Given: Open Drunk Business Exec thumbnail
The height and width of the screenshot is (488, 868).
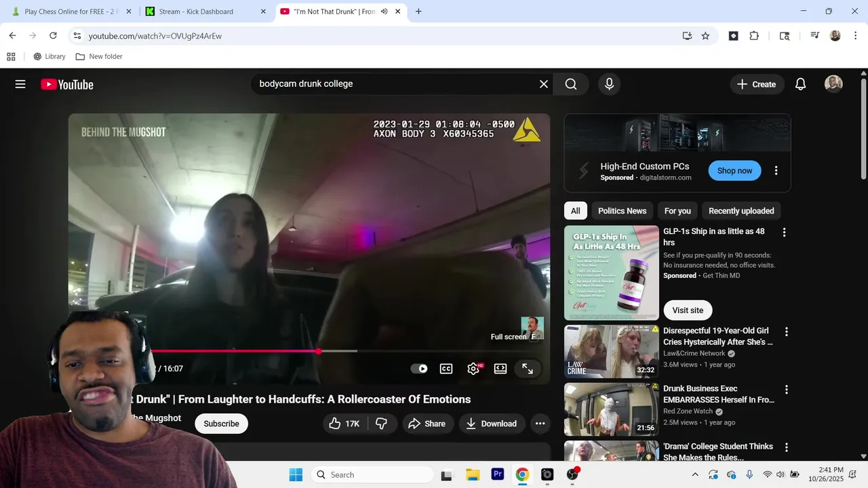Looking at the screenshot, I should (x=611, y=409).
